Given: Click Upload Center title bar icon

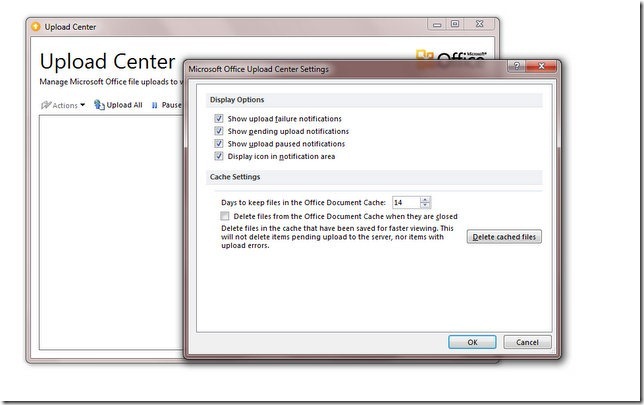Looking at the screenshot, I should (x=36, y=27).
